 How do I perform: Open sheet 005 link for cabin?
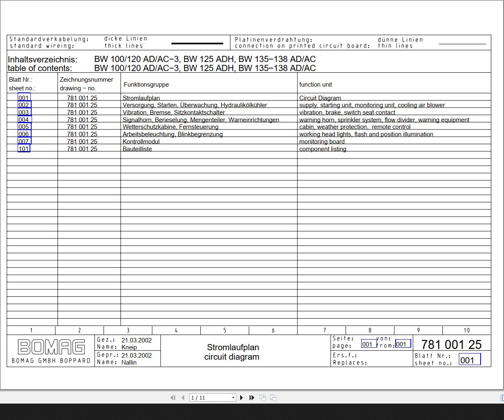[24, 126]
